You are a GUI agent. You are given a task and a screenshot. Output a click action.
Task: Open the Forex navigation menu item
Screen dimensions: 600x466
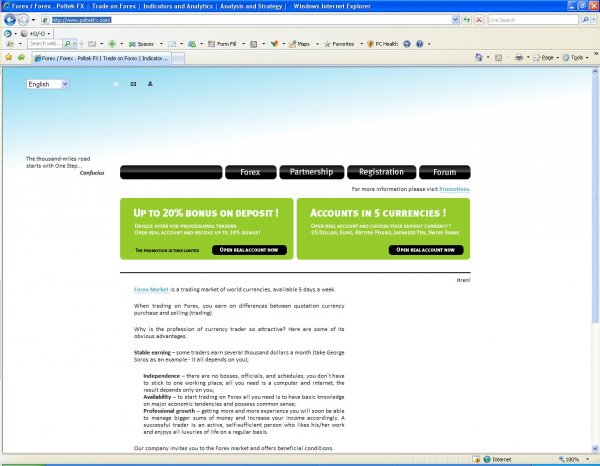251,172
